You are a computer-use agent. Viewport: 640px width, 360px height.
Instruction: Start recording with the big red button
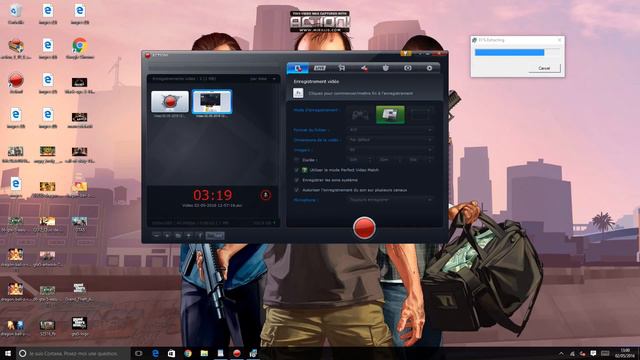(364, 228)
